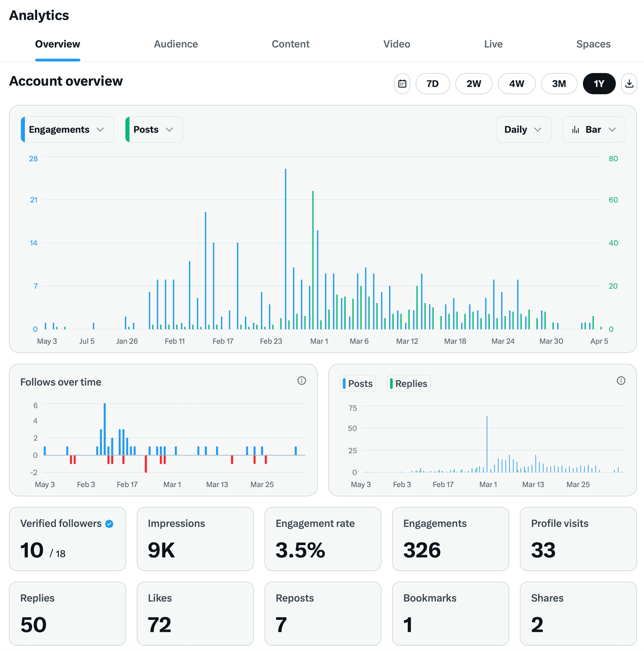Select the blue Engagements color indicator
The image size is (644, 651).
[x=23, y=129]
